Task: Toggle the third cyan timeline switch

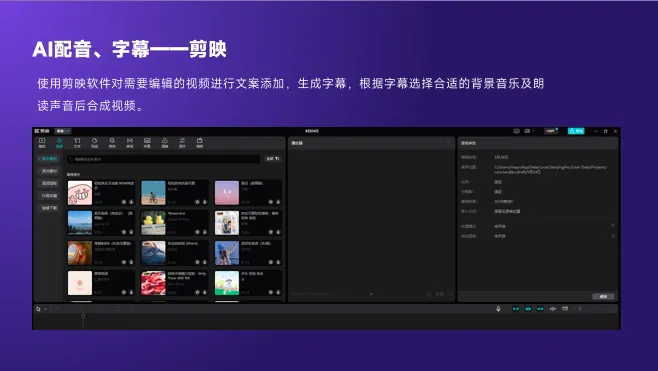Action: click(x=540, y=309)
